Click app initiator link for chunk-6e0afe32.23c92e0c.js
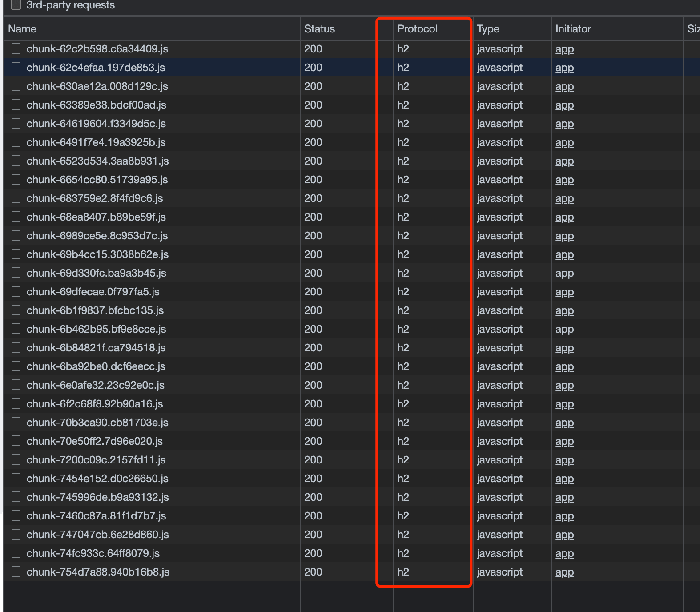Image resolution: width=700 pixels, height=612 pixels. coord(564,385)
